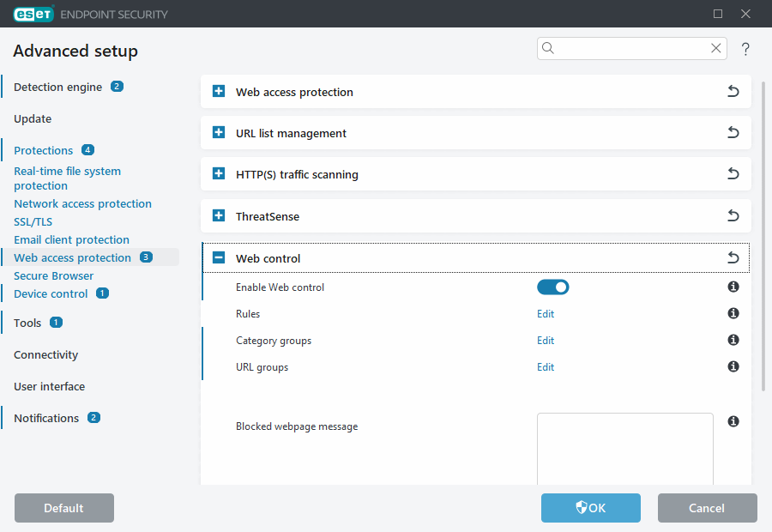Click the revert icon for ThreatSense

(733, 216)
